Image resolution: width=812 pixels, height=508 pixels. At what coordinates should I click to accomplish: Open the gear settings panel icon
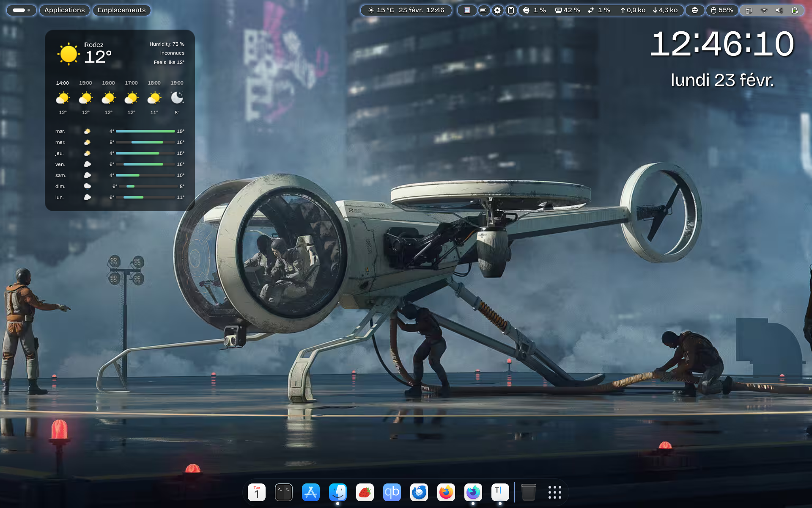click(497, 10)
